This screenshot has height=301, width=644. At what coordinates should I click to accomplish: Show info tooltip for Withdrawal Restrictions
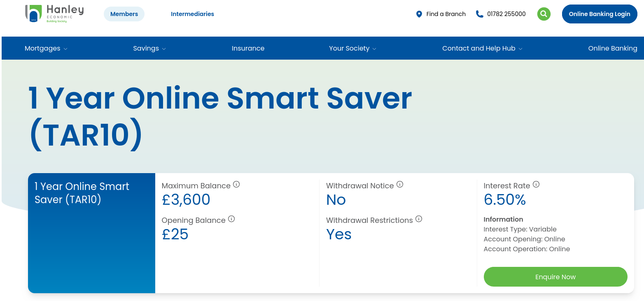pos(419,219)
